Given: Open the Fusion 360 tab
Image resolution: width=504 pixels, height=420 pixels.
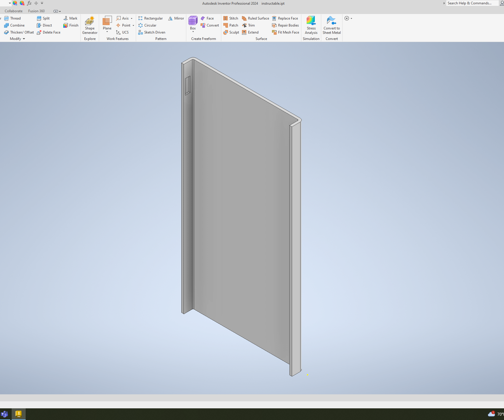Looking at the screenshot, I should pos(36,11).
